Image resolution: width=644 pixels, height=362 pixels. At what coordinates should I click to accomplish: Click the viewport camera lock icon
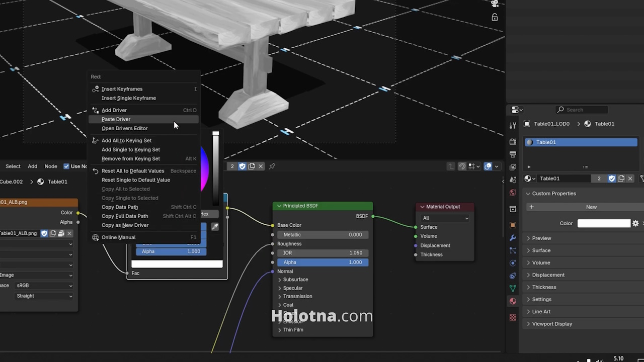click(495, 17)
